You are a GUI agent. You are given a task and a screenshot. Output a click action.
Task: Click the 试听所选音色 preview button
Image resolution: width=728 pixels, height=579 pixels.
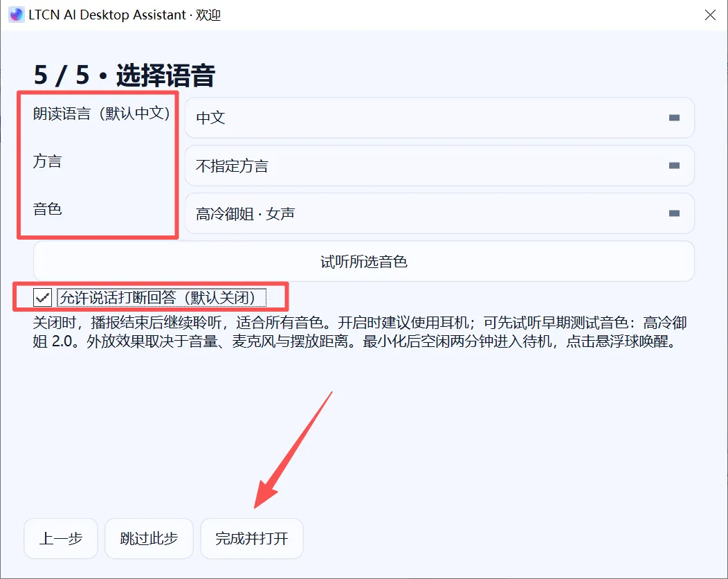coord(363,261)
